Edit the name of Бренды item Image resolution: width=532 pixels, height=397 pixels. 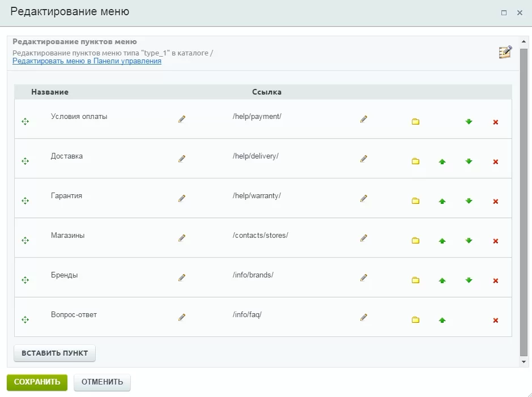pos(182,278)
